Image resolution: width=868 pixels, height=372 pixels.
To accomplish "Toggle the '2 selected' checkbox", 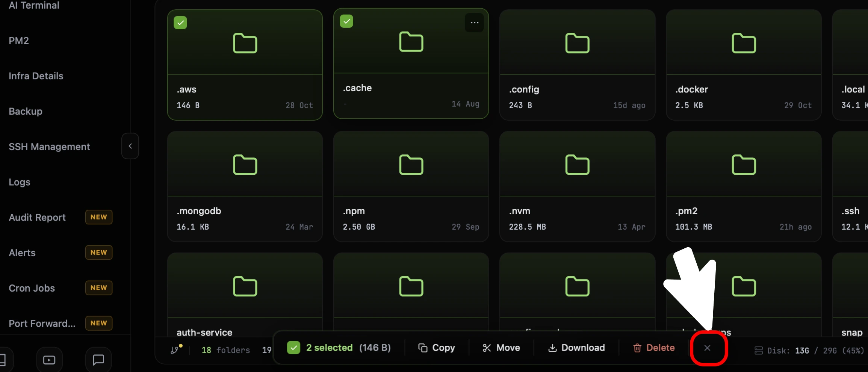I will [293, 348].
